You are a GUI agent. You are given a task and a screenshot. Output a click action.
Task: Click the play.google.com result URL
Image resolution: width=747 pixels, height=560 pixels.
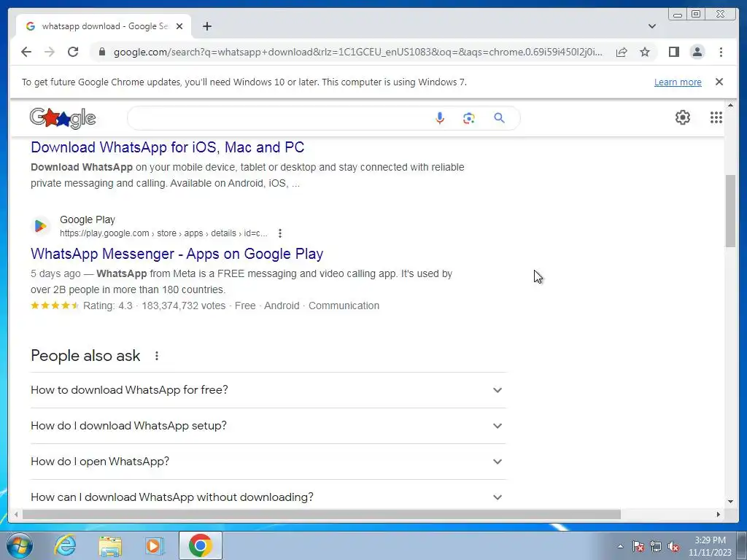163,233
